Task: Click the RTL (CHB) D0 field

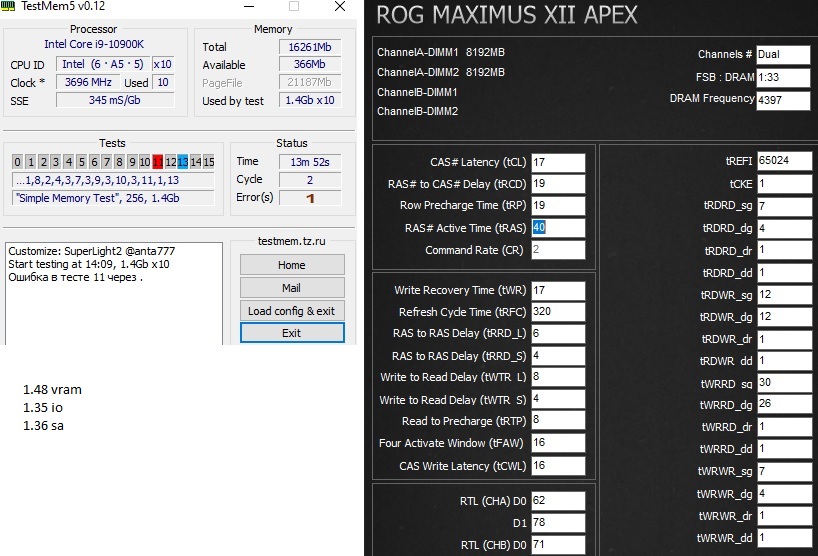Action: [x=558, y=545]
